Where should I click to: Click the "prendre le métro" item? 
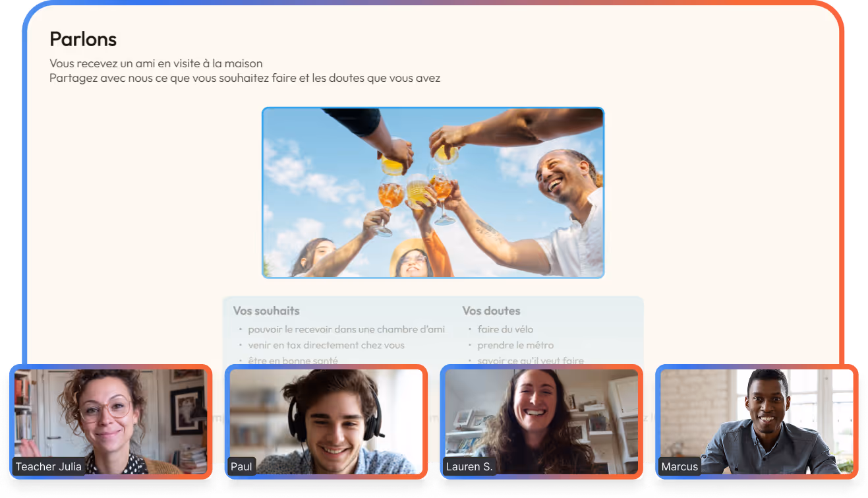(515, 345)
